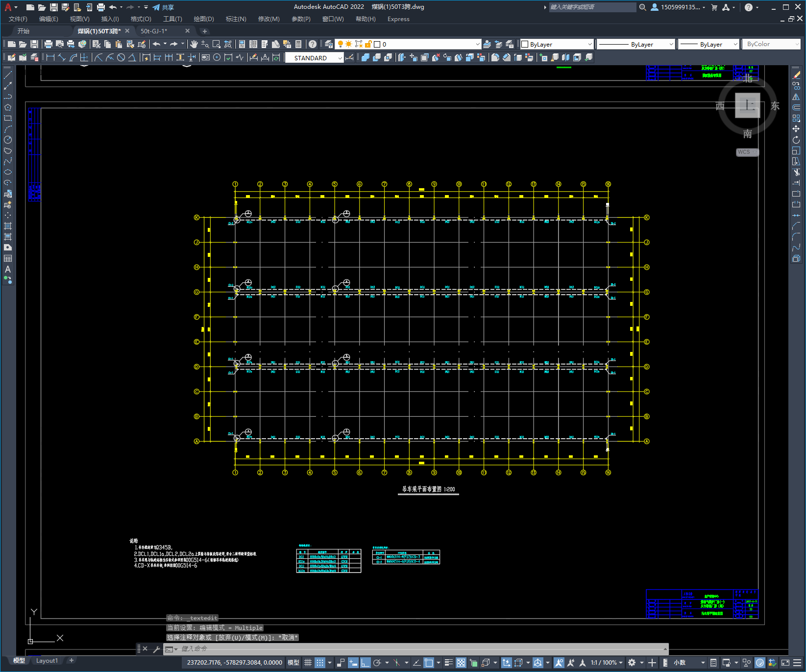Click the Help question mark icon
The image size is (806, 672).
[313, 44]
